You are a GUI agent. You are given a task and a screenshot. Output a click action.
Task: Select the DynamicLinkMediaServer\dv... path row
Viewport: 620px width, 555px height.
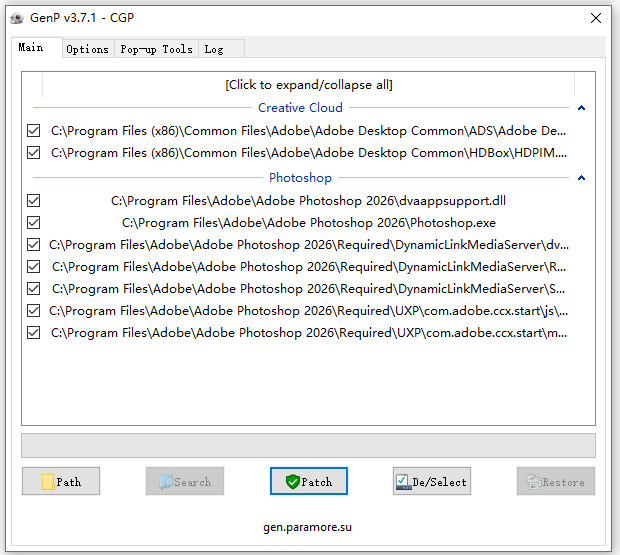click(309, 245)
